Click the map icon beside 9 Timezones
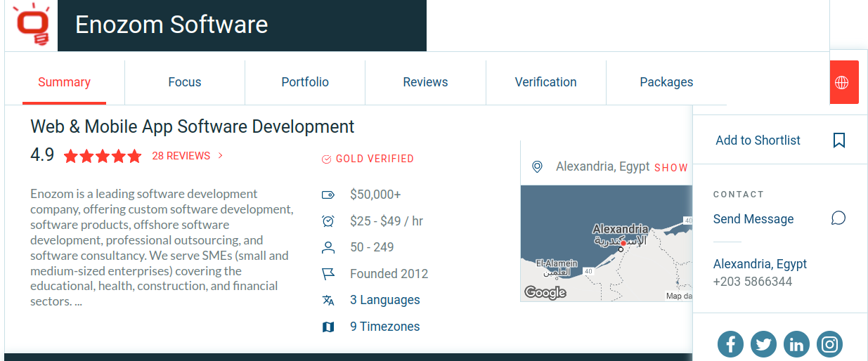 pos(328,327)
